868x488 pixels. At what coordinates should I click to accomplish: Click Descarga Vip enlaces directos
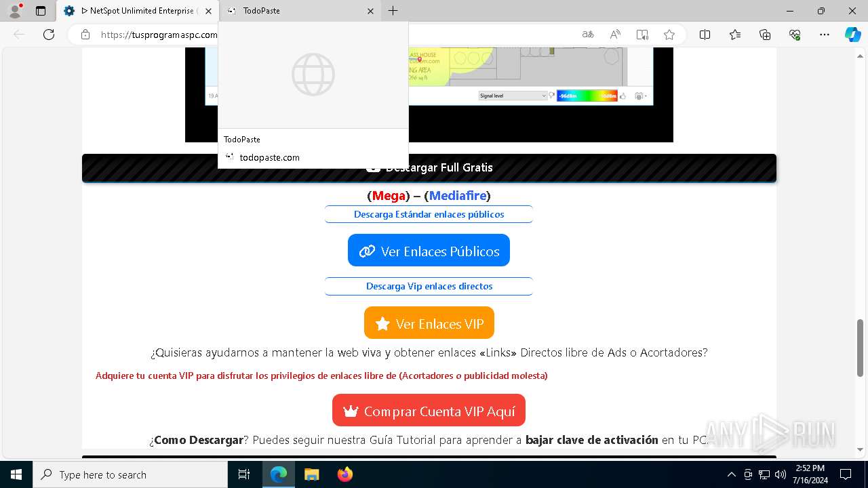429,286
